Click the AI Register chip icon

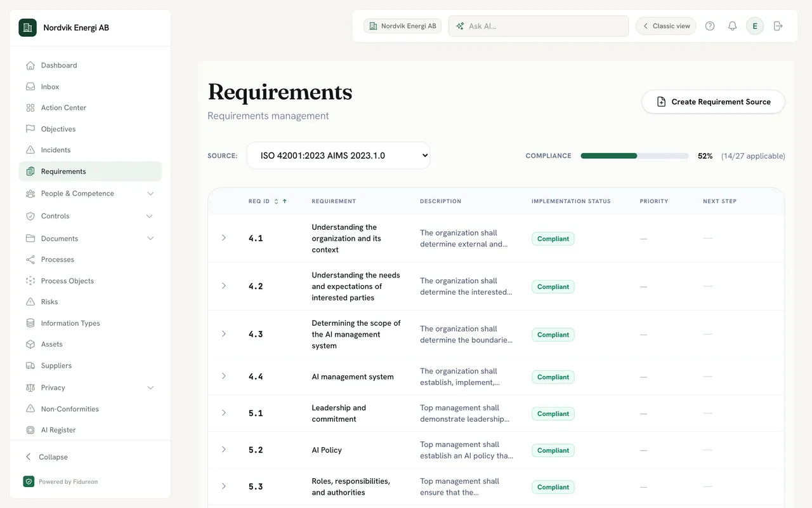(30, 430)
